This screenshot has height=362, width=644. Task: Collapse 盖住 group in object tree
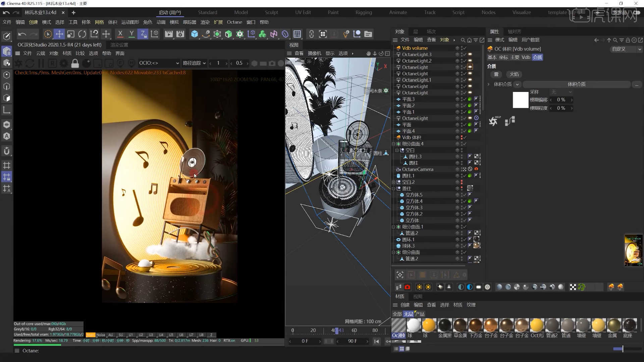click(x=393, y=188)
